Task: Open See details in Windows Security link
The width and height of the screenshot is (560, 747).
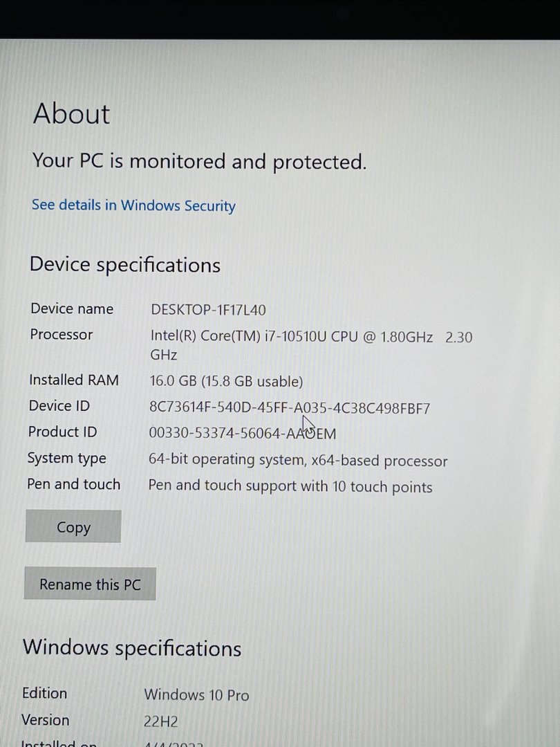Action: point(133,205)
